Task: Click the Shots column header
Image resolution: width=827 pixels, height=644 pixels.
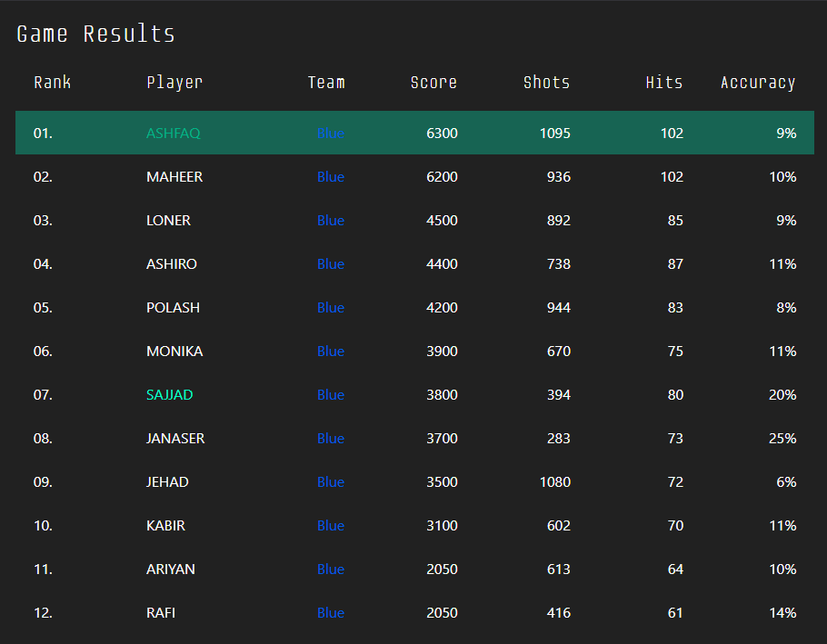Action: point(546,83)
